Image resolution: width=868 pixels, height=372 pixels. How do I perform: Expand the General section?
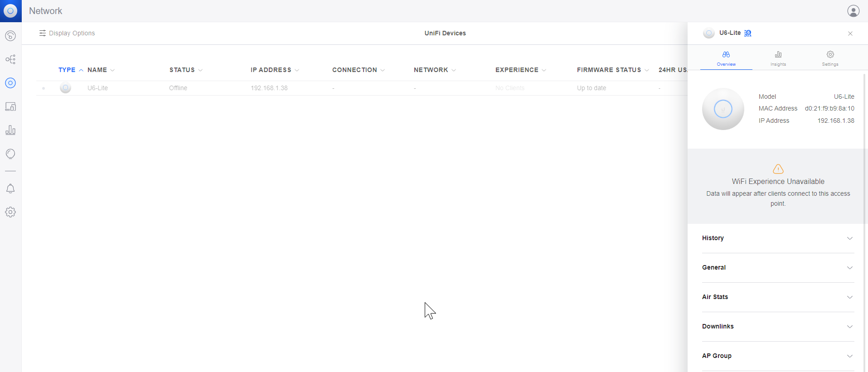point(778,268)
